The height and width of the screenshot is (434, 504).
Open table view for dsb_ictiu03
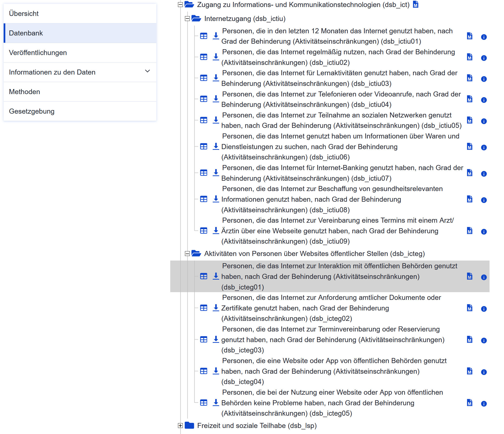pos(204,78)
